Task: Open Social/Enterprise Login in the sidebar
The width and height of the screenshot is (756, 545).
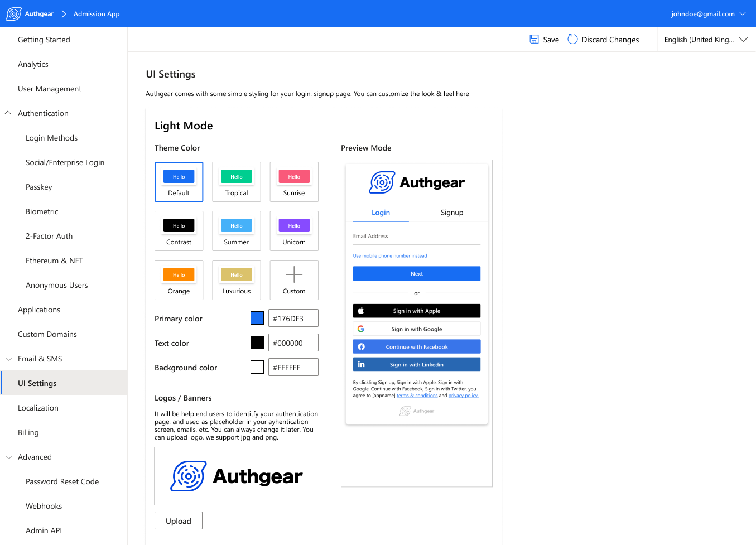Action: click(65, 162)
